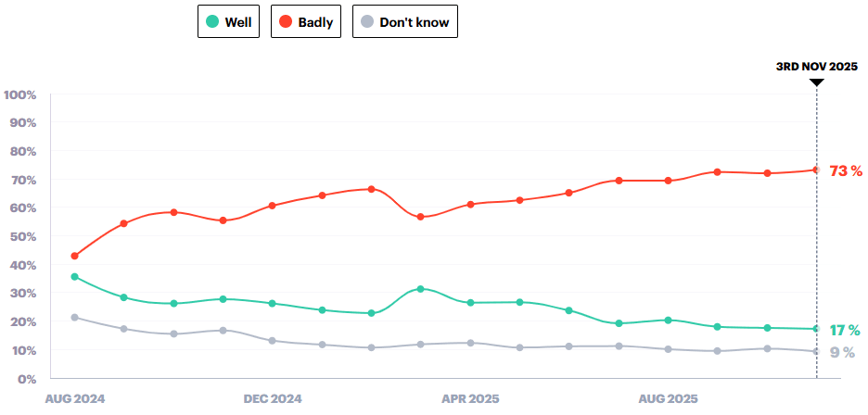Click the red circle in the Badly legend
Screen dimensions: 868x415
tap(286, 21)
